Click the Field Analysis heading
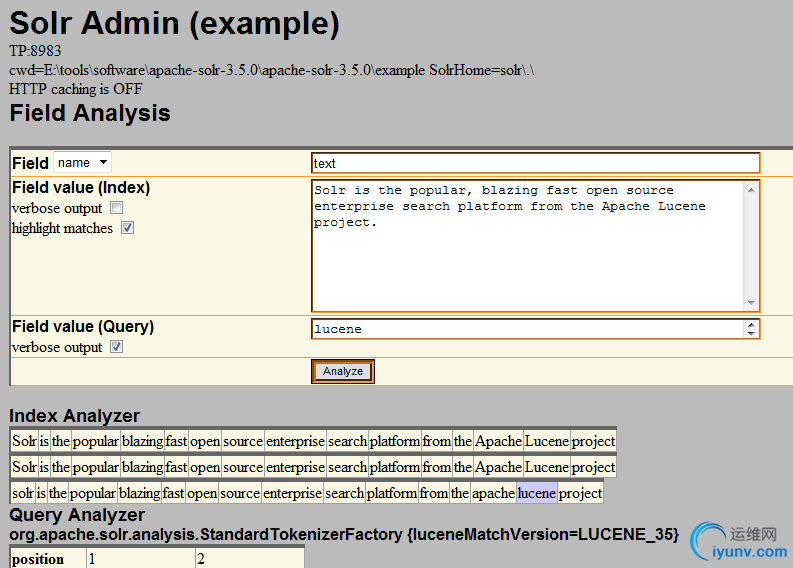Image resolution: width=793 pixels, height=568 pixels. (x=90, y=113)
